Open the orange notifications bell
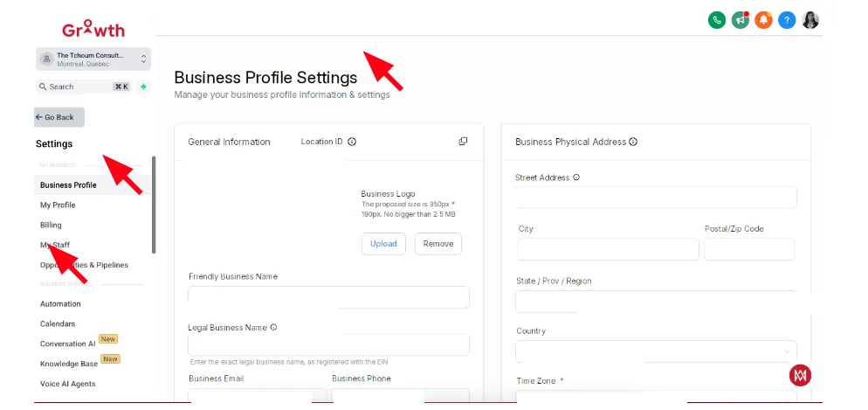868x410 pixels. point(763,20)
